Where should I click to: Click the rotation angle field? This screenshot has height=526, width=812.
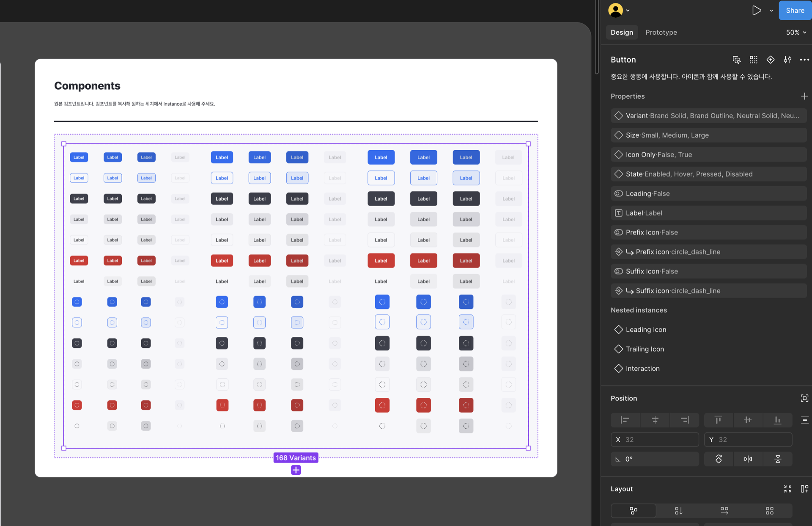pyautogui.click(x=655, y=459)
